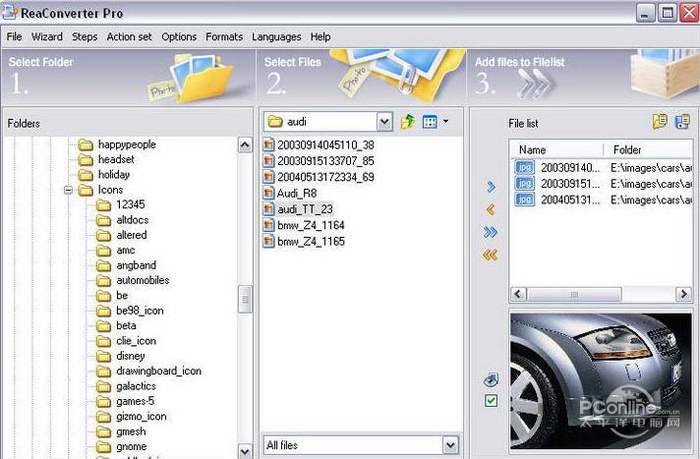
Task: Collapse the Icons folder tree node
Action: click(69, 190)
